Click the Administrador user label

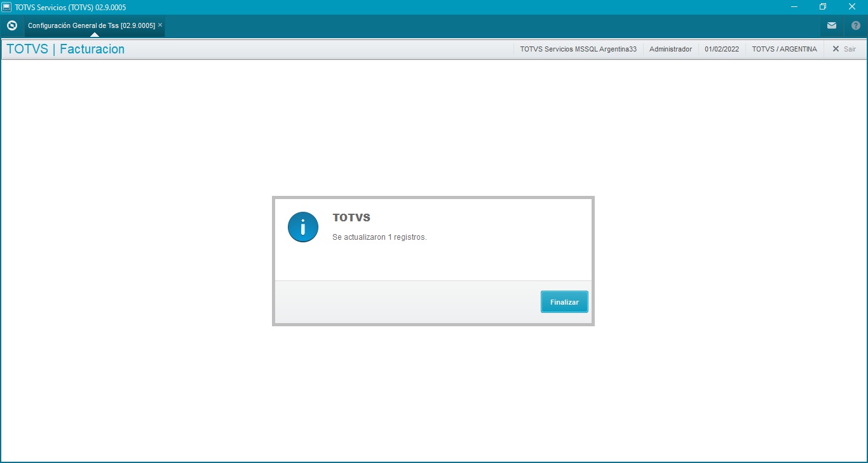[670, 49]
